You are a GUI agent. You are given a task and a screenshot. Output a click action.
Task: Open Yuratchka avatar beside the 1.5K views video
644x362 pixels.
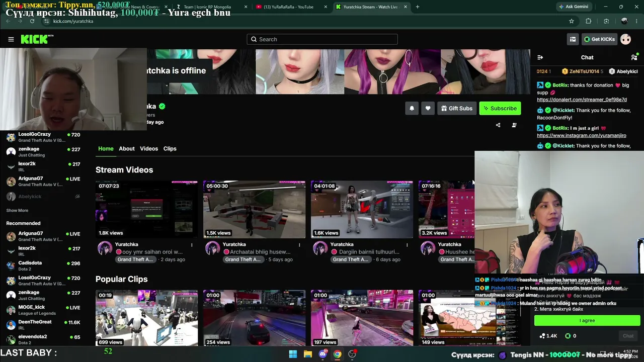(x=212, y=248)
